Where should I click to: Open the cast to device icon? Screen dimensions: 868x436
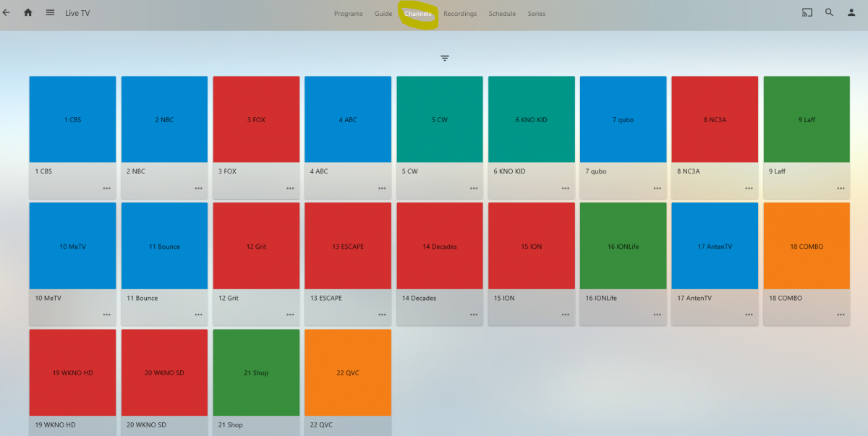807,12
